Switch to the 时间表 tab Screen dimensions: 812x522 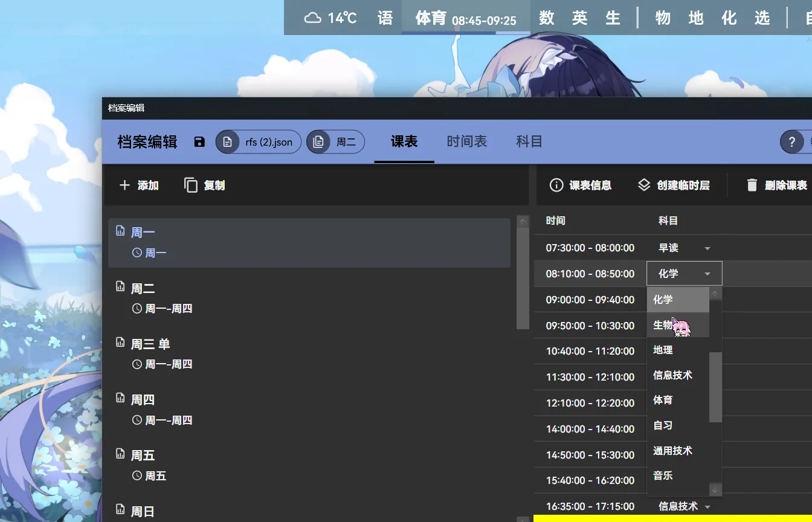point(466,141)
